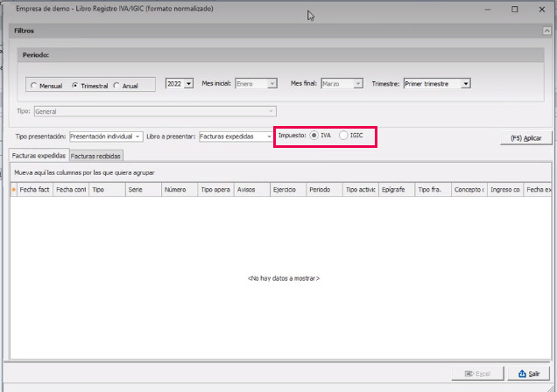Choose IVA as the Impuesto
Viewport: 557px width, 392px height.
314,135
